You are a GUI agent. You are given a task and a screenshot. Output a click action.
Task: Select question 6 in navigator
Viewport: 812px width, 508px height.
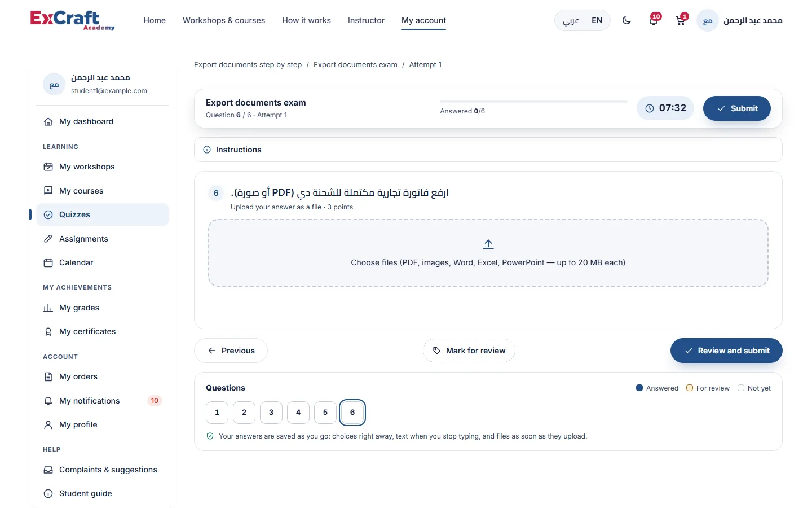[352, 413]
